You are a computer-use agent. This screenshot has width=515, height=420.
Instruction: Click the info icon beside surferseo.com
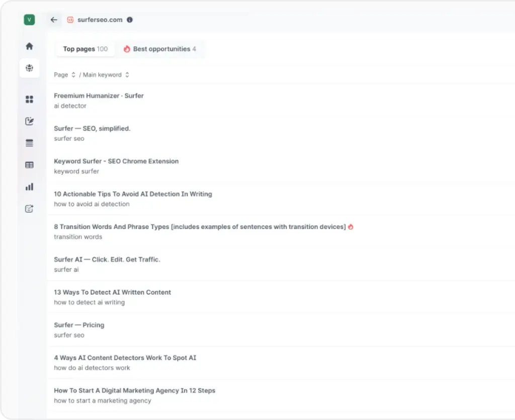click(130, 20)
